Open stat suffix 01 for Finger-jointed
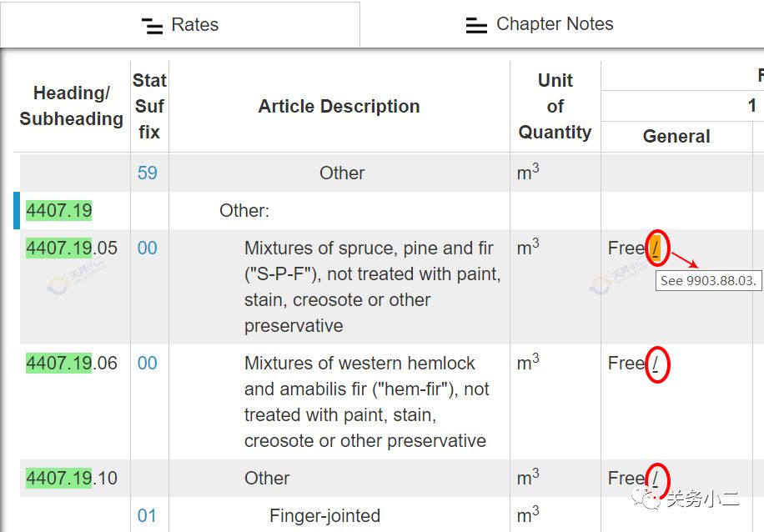This screenshot has height=532, width=764. (147, 515)
